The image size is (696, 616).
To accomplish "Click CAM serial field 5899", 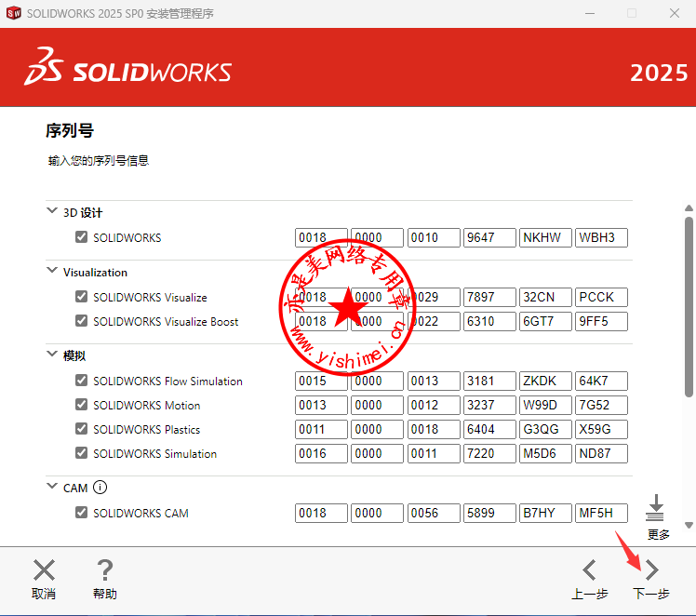I will point(489,513).
